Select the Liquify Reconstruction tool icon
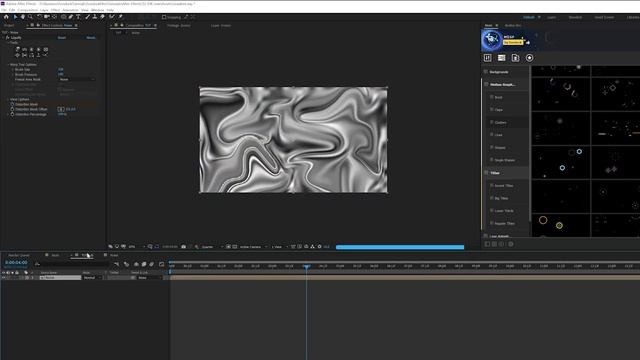Screen dimensions: 640x360 (45, 55)
